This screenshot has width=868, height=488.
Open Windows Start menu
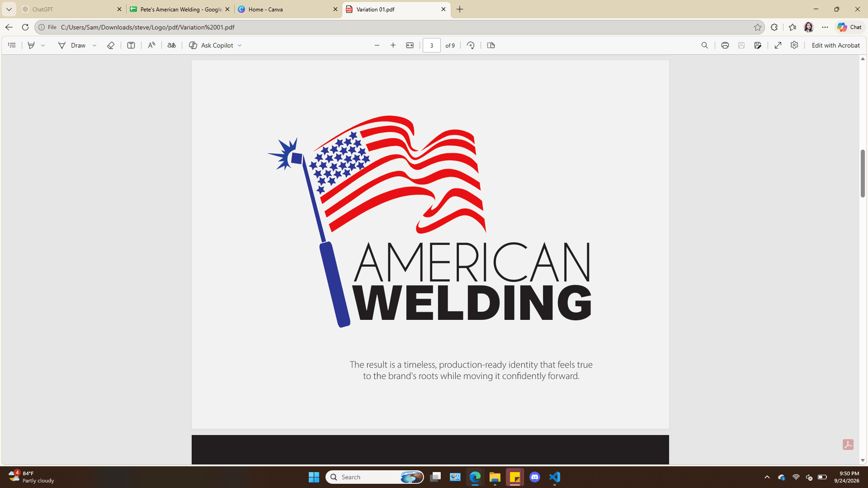(314, 477)
